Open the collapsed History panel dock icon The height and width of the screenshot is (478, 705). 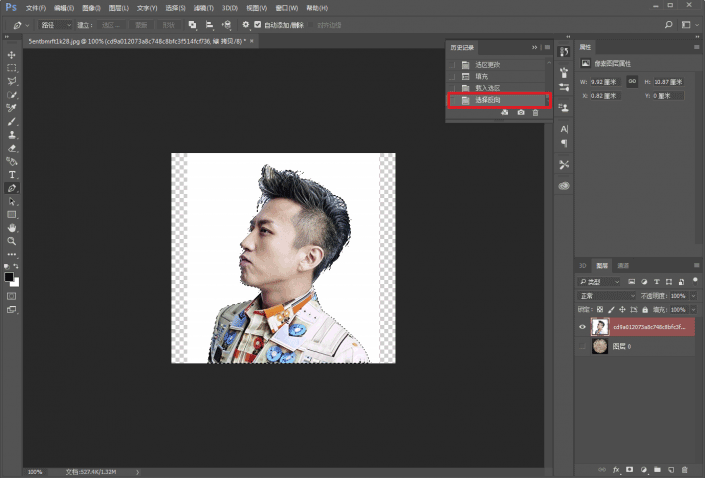pyautogui.click(x=564, y=52)
